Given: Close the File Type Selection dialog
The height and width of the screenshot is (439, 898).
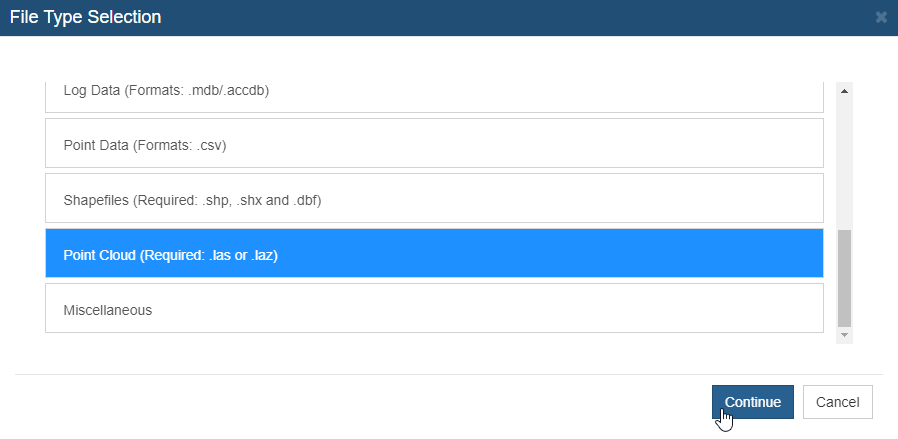Looking at the screenshot, I should point(881,17).
